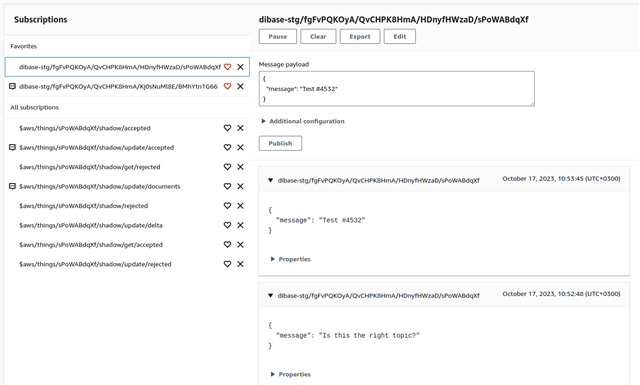Favorite the shadow/get/rejected heart icon
This screenshot has width=640, height=385.
click(x=227, y=167)
